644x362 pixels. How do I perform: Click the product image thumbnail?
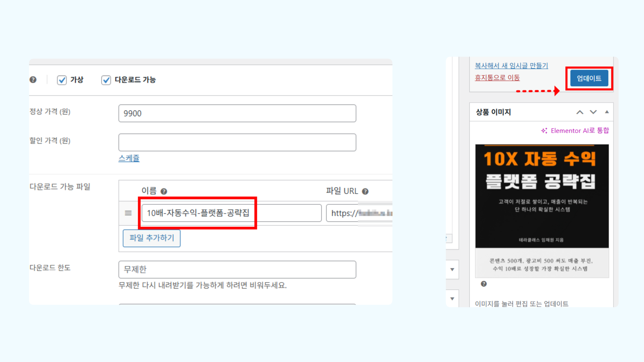pos(542,211)
